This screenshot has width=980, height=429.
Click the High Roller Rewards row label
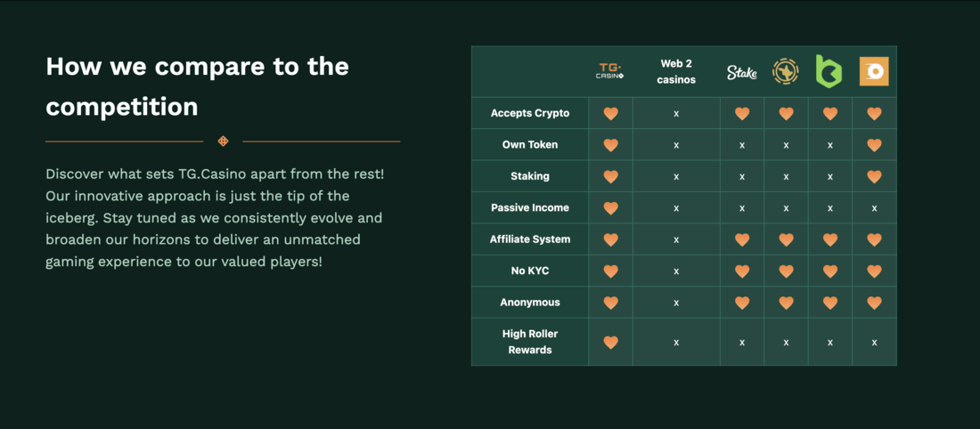(530, 342)
